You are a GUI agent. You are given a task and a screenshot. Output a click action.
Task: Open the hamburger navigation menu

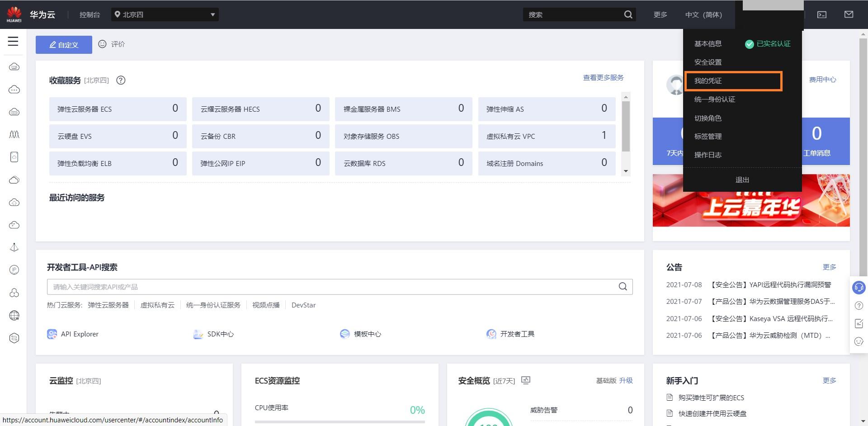[13, 42]
